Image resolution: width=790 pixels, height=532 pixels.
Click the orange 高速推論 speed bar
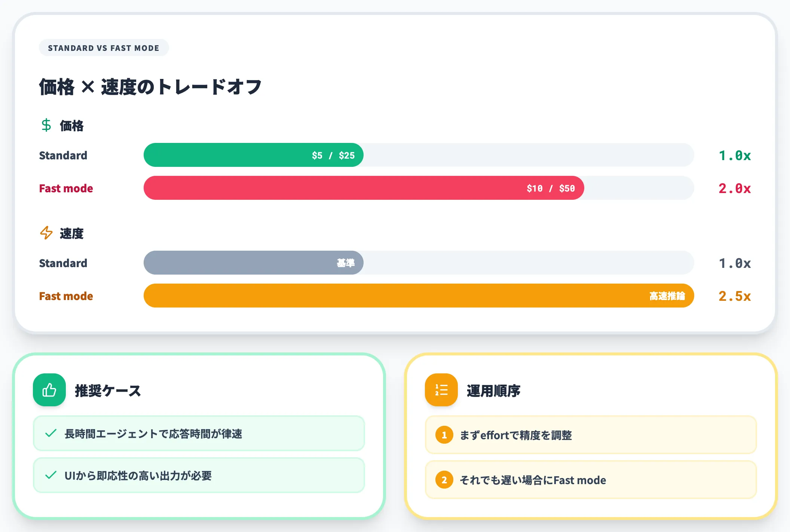tap(419, 296)
